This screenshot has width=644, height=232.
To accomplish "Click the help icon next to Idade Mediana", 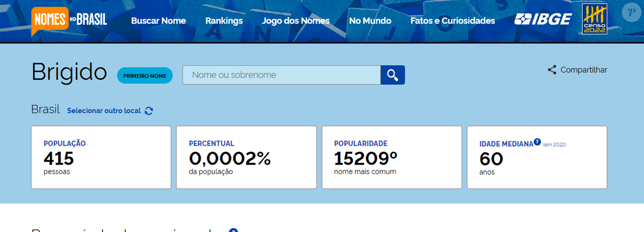I will (x=537, y=143).
